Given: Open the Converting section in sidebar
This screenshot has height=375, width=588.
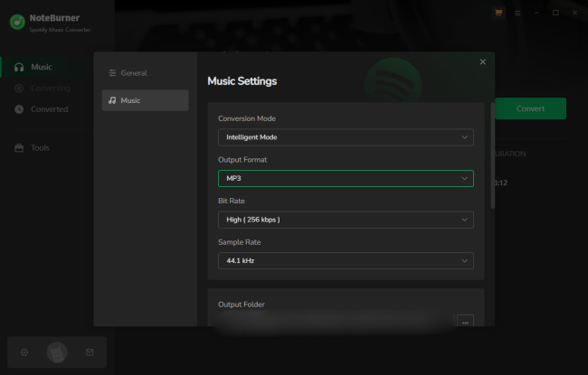Looking at the screenshot, I should point(46,88).
